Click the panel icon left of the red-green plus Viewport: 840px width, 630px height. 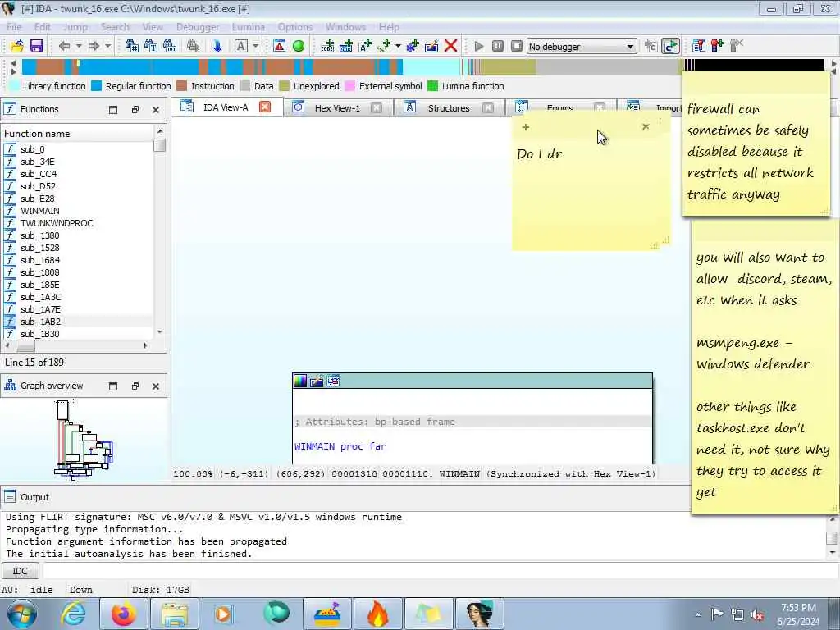coord(699,46)
